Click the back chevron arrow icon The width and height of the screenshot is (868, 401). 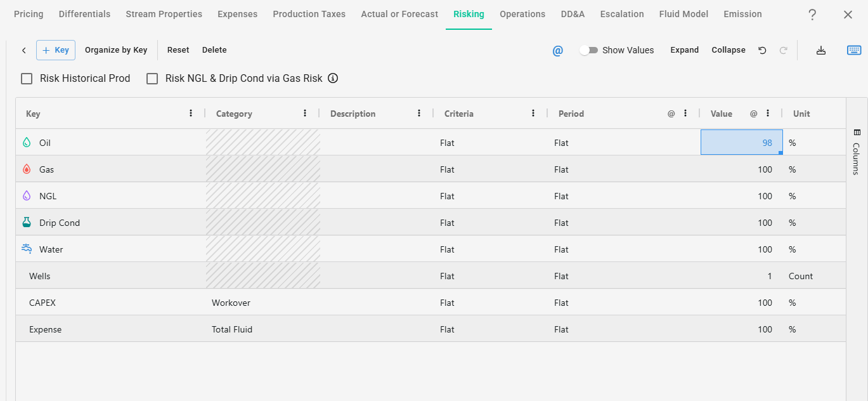click(x=24, y=50)
